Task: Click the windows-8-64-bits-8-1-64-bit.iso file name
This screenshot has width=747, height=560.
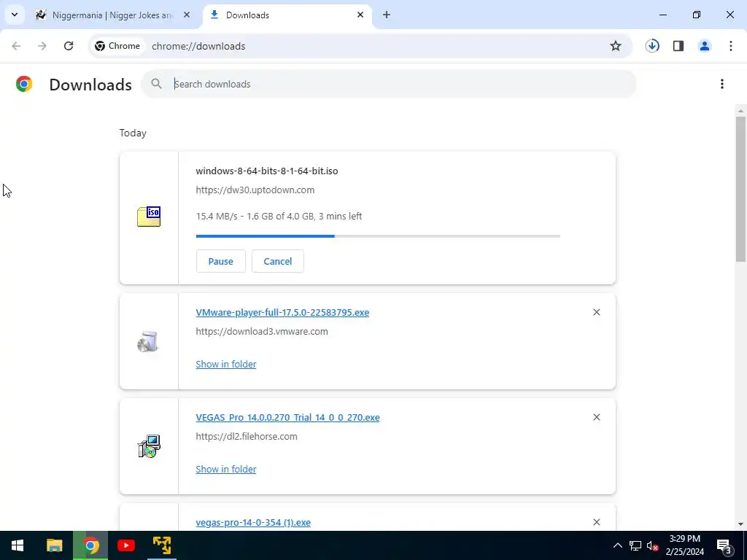Action: click(x=267, y=171)
